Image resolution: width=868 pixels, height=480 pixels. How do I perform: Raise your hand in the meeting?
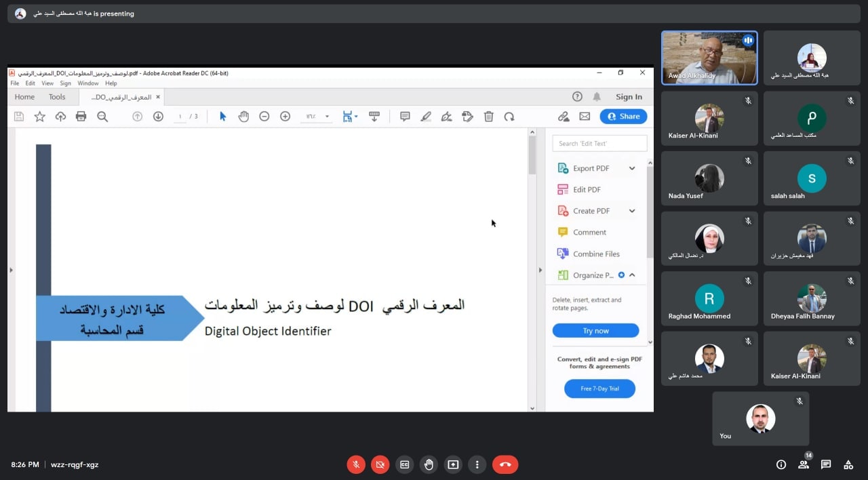click(429, 464)
